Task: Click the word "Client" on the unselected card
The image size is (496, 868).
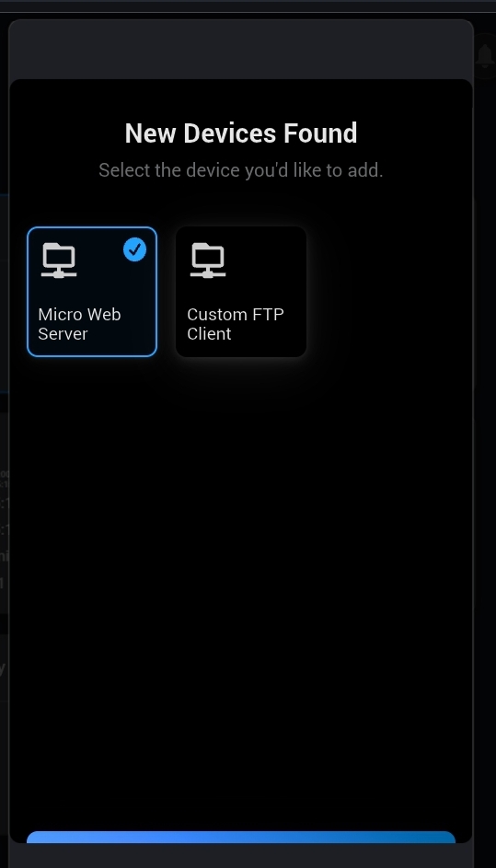Action: click(209, 334)
